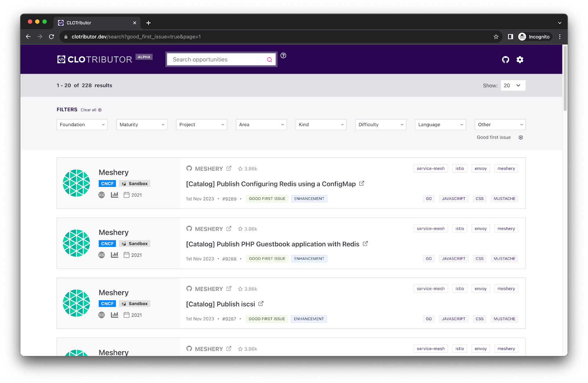Click CNCF badge on issue #9289 card
Viewport: 588px width, 383px height.
(x=107, y=184)
